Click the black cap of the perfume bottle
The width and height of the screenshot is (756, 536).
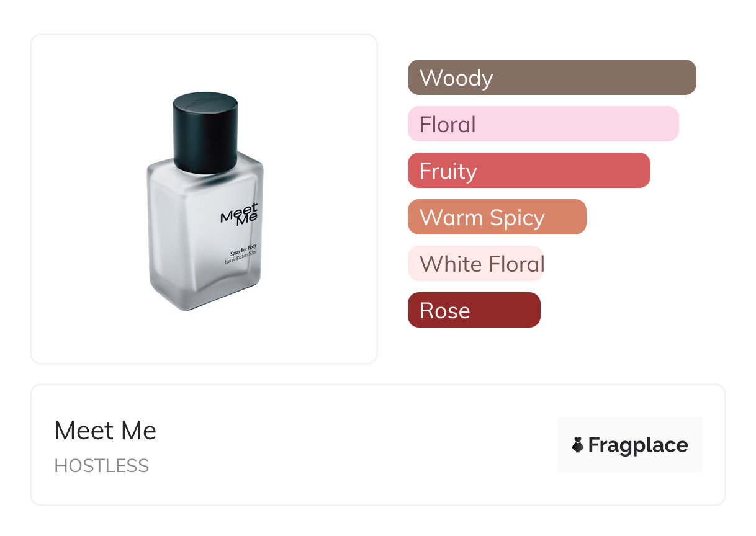pyautogui.click(x=205, y=132)
